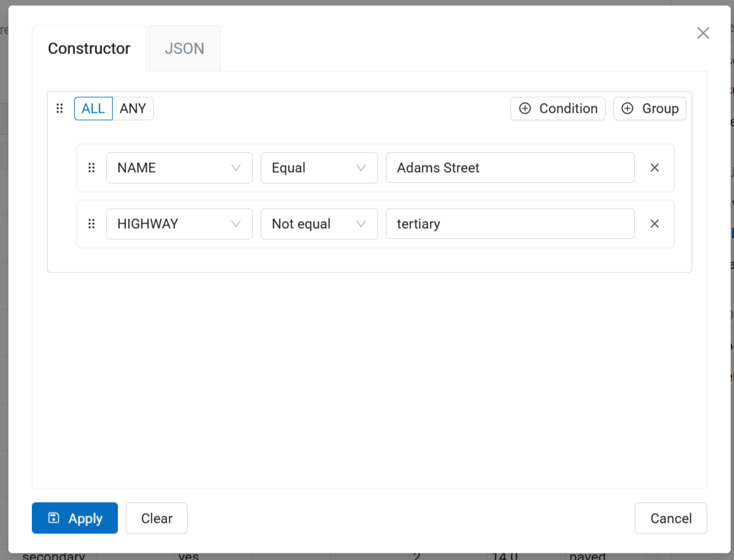Open the NAME field dropdown
Viewport: 734px width, 560px height.
pos(179,168)
